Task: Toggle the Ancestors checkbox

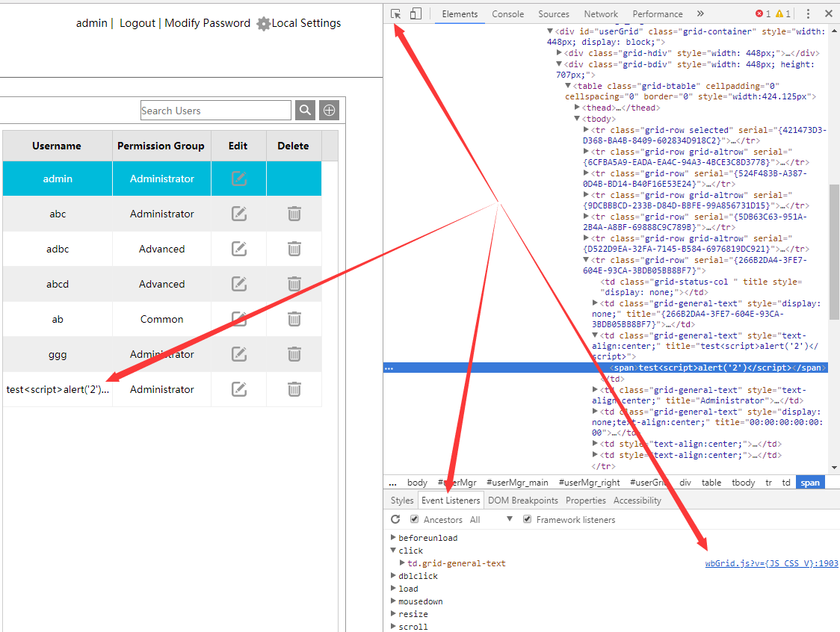Action: pyautogui.click(x=414, y=519)
